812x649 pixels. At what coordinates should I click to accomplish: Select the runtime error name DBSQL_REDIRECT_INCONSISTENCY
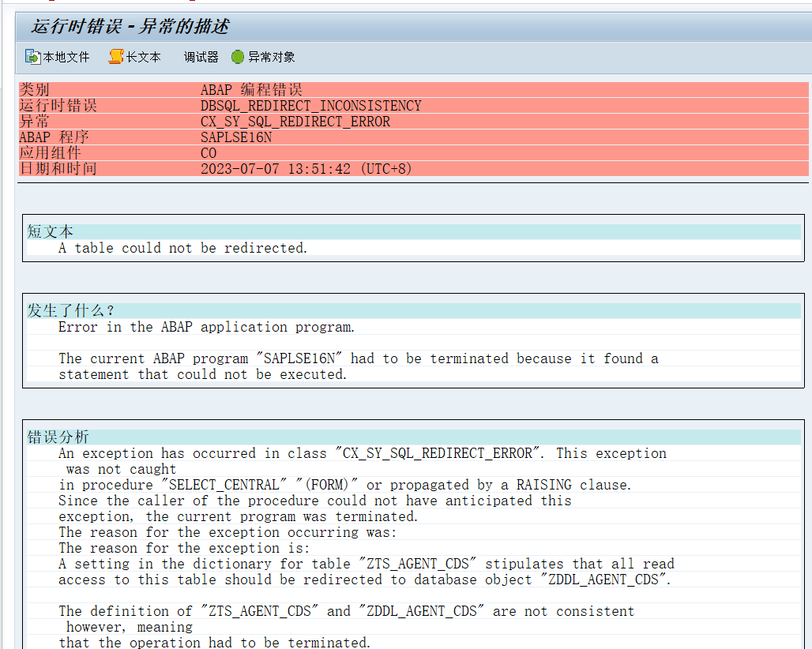[310, 105]
